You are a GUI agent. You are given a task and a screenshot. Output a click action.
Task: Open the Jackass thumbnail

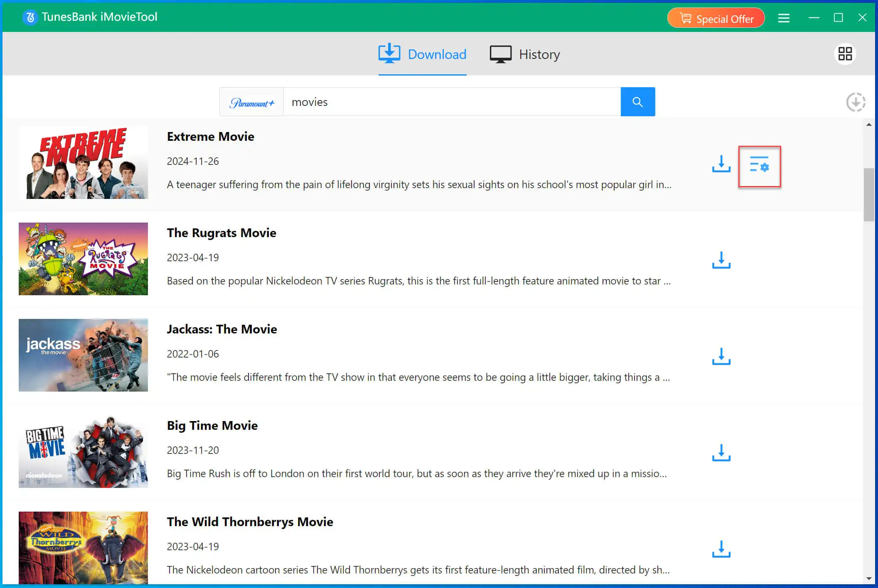point(83,355)
